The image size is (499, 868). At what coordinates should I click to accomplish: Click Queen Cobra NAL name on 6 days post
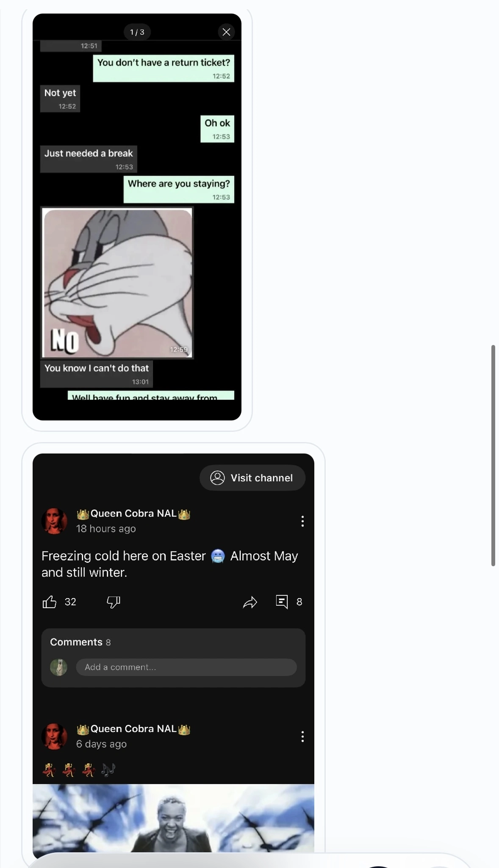click(133, 729)
